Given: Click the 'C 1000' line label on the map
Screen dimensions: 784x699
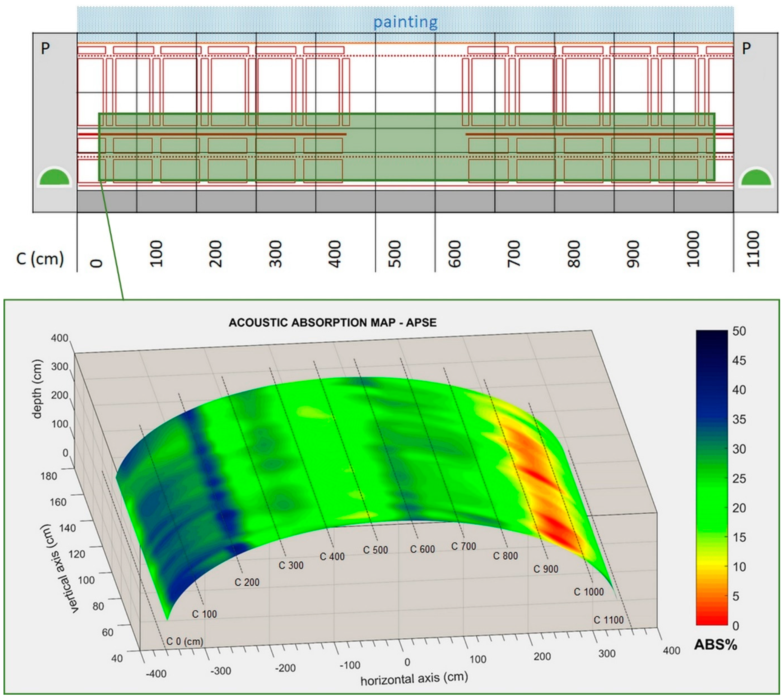Looking at the screenshot, I should coord(589,592).
